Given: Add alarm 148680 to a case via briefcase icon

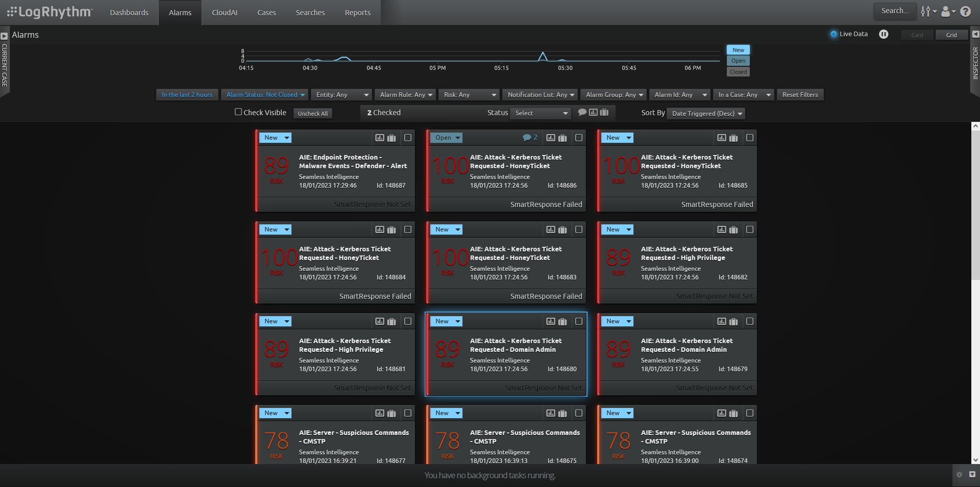Looking at the screenshot, I should click(x=563, y=321).
